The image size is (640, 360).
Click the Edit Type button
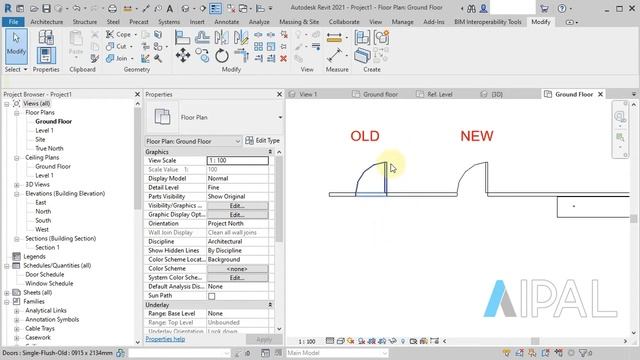(x=263, y=141)
